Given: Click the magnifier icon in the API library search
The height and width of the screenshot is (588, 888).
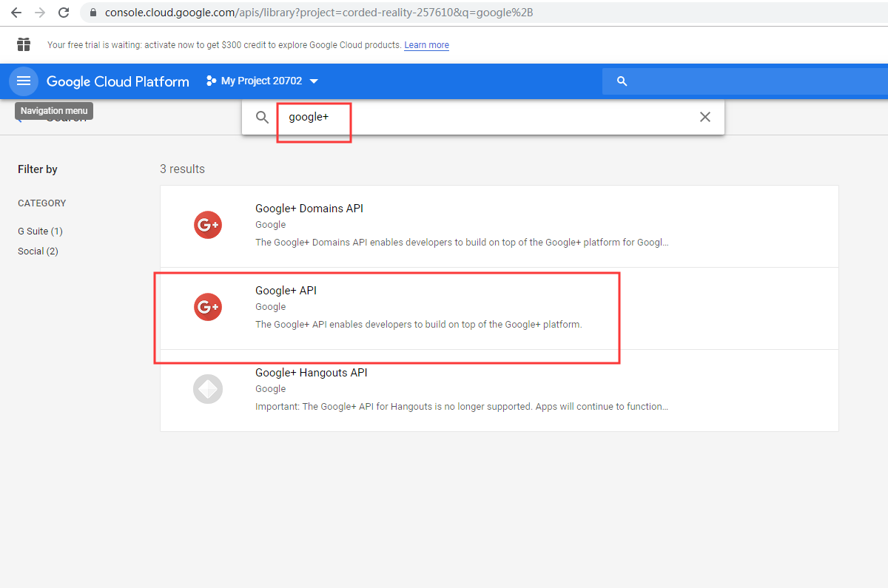Looking at the screenshot, I should (x=262, y=117).
